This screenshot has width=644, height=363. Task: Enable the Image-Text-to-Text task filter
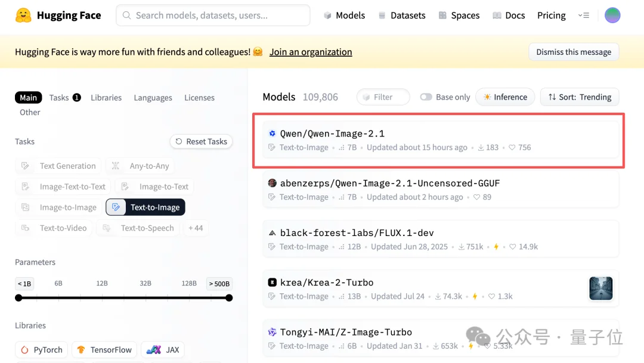click(x=63, y=187)
